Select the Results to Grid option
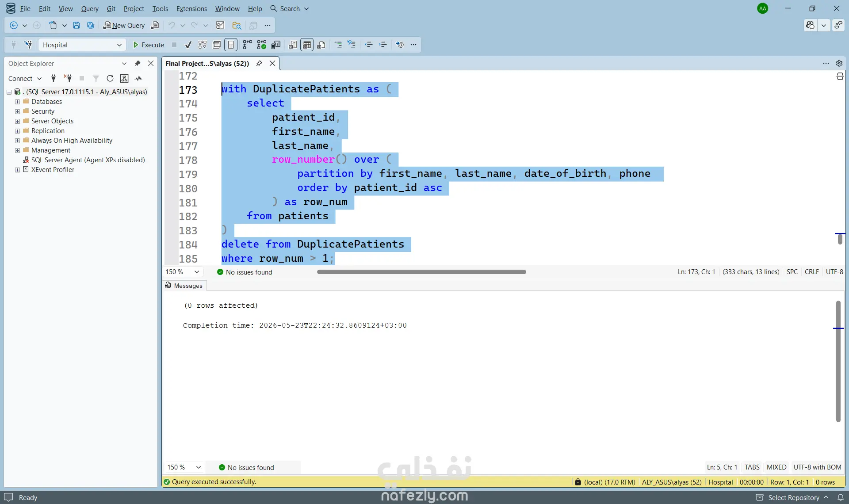Viewport: 849px width, 504px height. coord(307,45)
